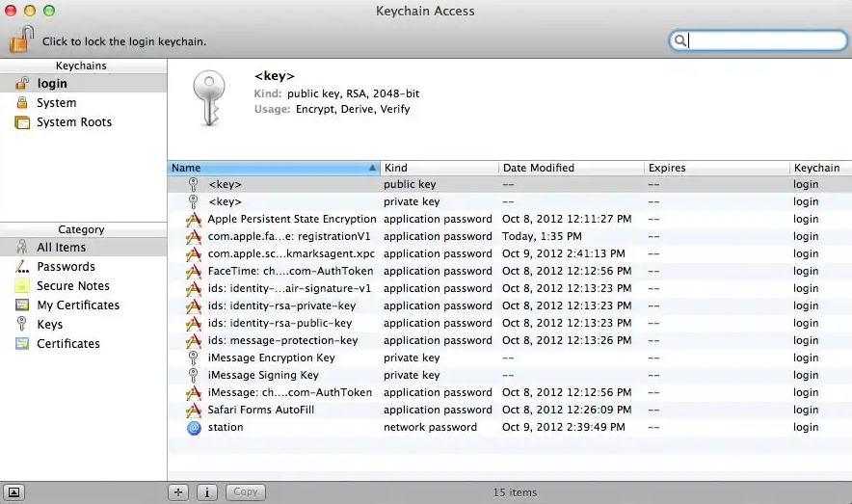
Task: Click the Keys category key icon
Action: [21, 325]
